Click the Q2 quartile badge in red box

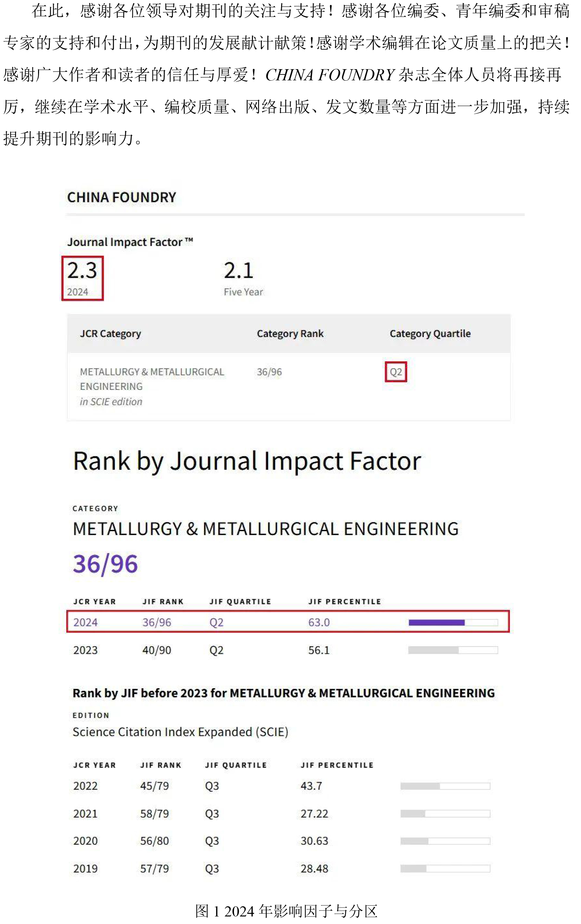(x=396, y=372)
